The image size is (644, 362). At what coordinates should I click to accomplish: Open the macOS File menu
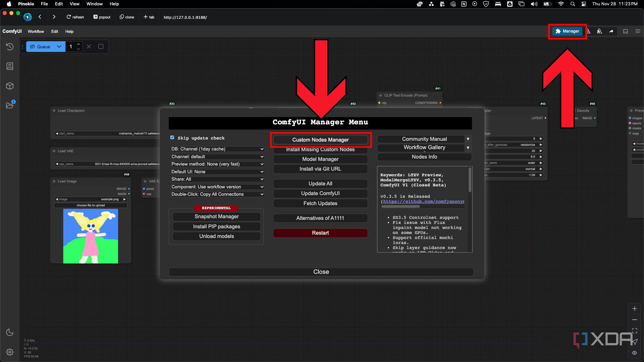pos(44,4)
